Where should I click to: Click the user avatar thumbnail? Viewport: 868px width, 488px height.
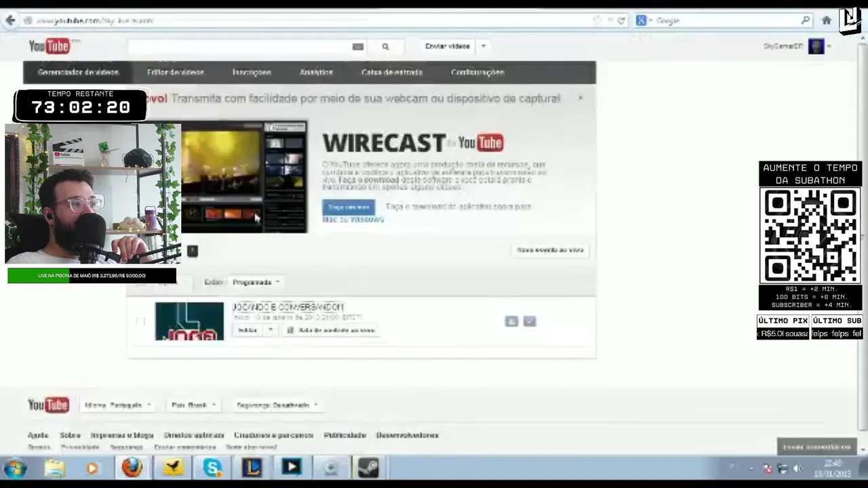816,46
